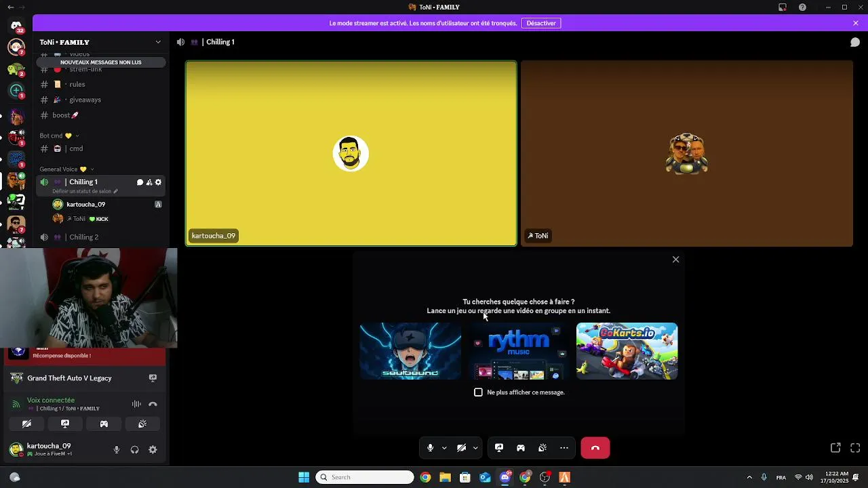Open soundboard from call control bar
868x488 pixels.
coord(542,448)
